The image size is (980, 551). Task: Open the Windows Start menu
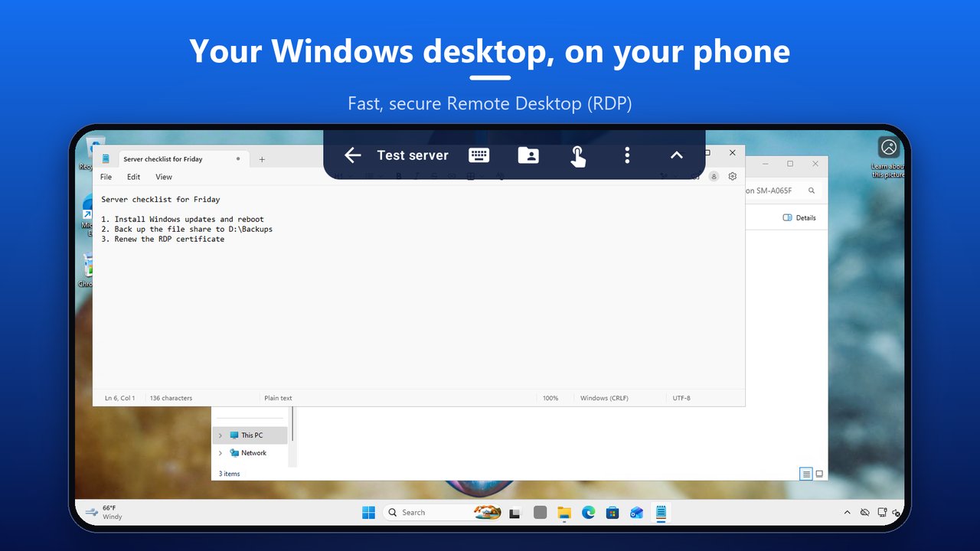[x=369, y=512]
